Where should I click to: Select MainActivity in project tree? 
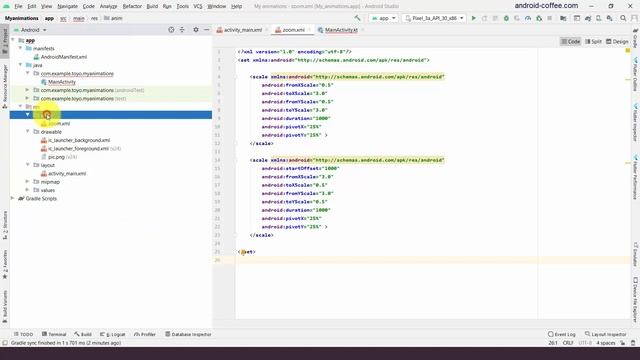click(58, 82)
